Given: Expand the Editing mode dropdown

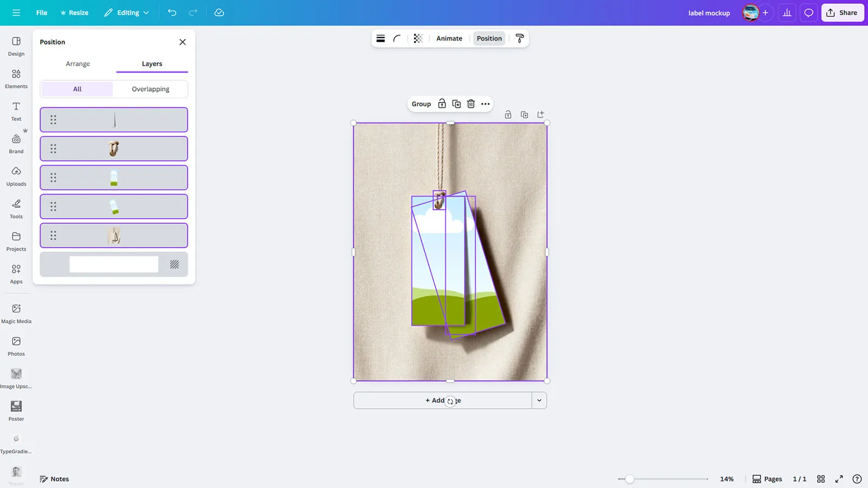Looking at the screenshot, I should tap(126, 13).
